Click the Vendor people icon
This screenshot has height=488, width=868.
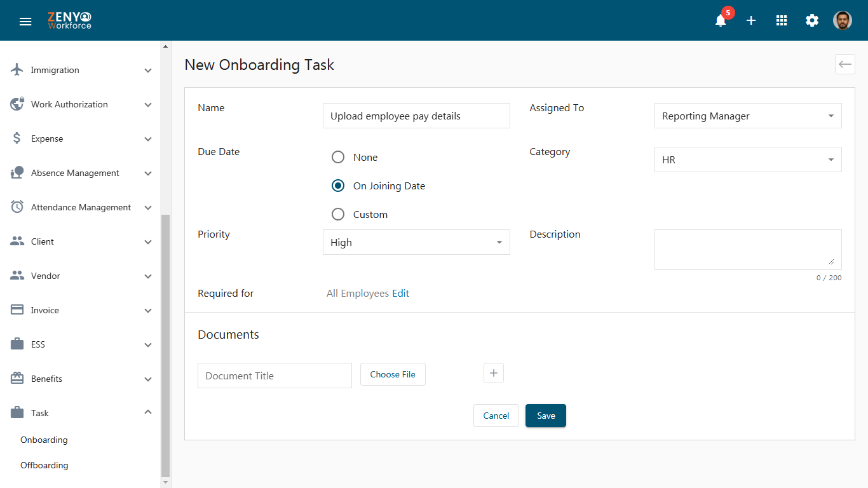point(17,276)
